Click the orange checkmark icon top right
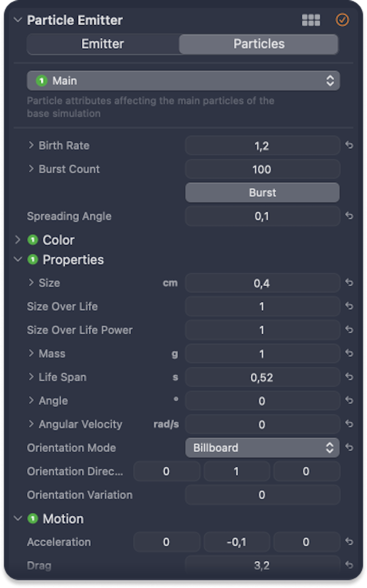This screenshot has height=588, width=367. 343,20
